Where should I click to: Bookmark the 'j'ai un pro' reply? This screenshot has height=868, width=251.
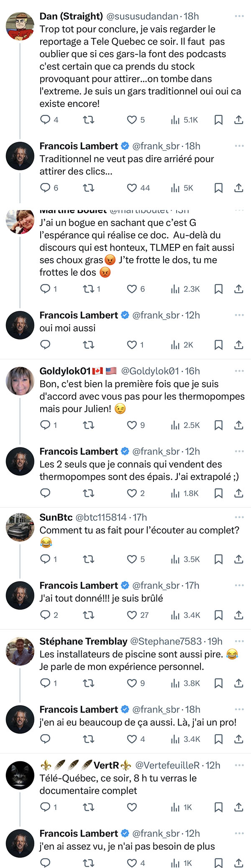(x=218, y=739)
